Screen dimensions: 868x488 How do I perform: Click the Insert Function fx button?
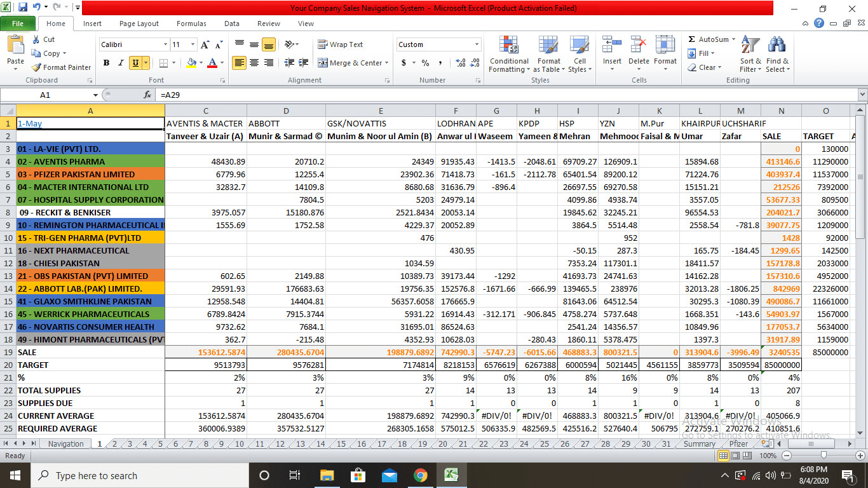coord(147,95)
